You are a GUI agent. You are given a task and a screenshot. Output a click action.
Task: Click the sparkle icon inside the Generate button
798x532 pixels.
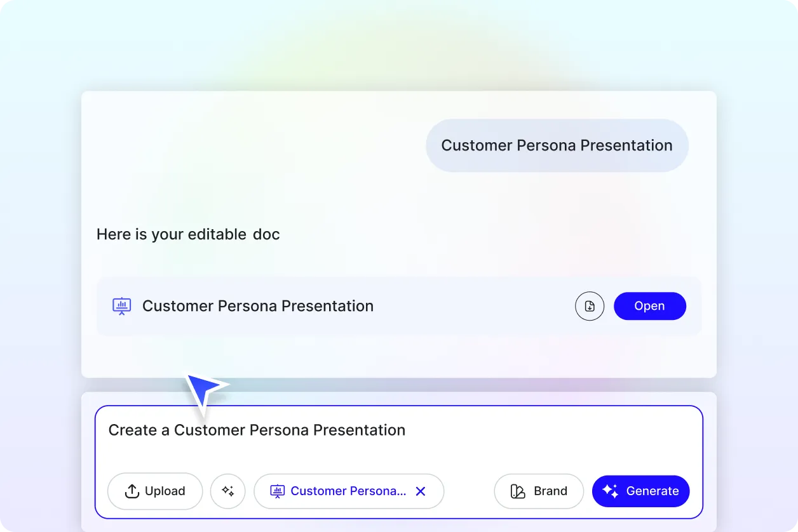609,491
